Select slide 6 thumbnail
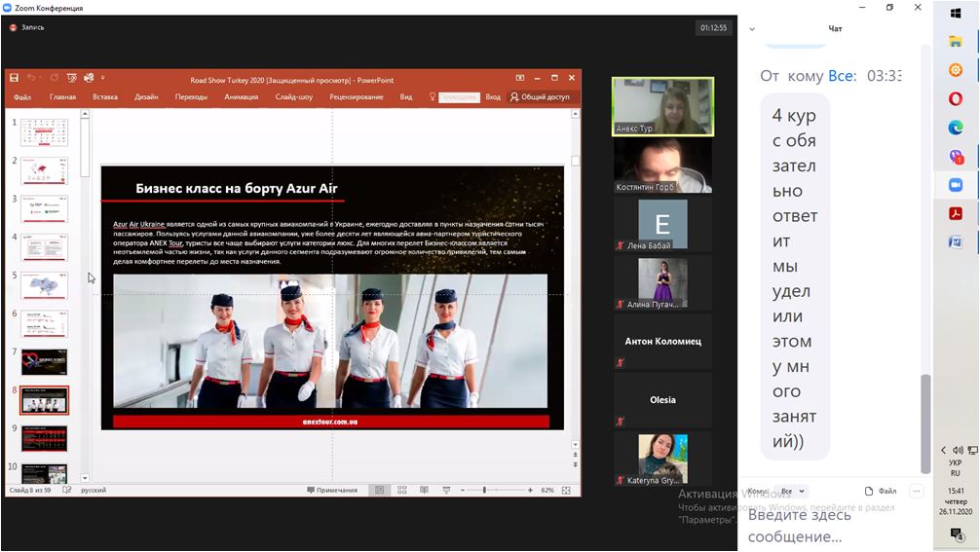The image size is (980, 552). [x=45, y=323]
